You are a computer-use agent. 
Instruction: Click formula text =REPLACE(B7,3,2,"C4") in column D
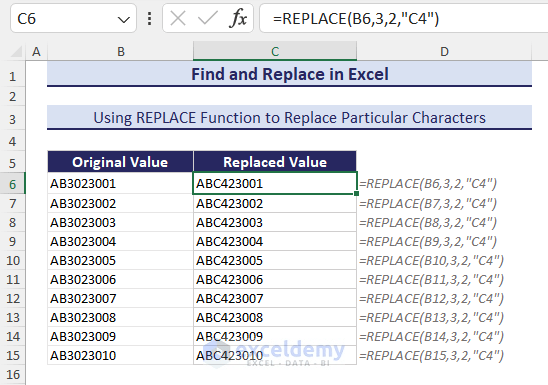click(x=428, y=204)
